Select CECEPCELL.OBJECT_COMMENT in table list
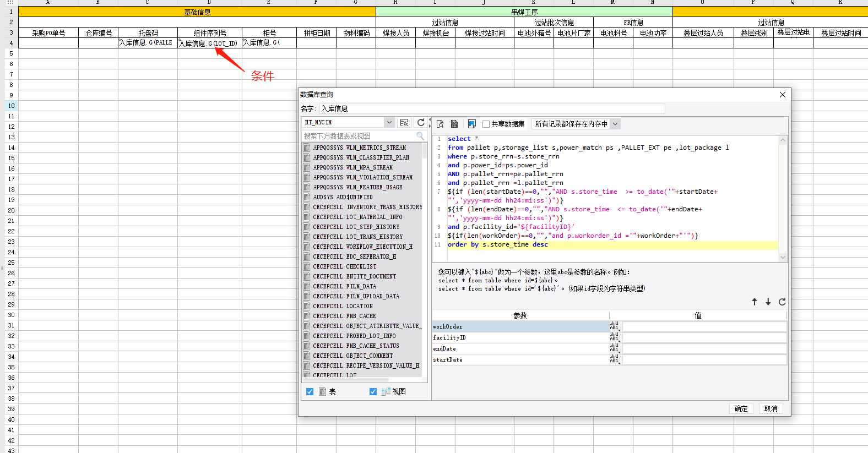868x453 pixels. (x=353, y=356)
